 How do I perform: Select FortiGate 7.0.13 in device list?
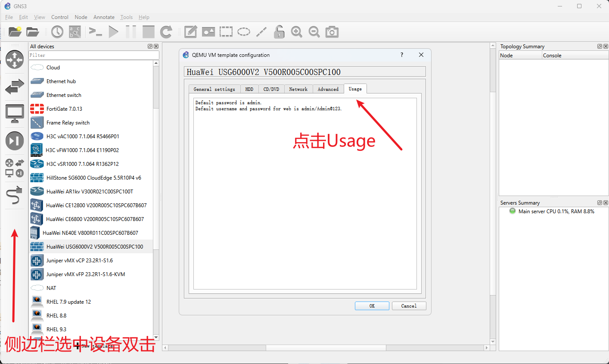tap(64, 109)
